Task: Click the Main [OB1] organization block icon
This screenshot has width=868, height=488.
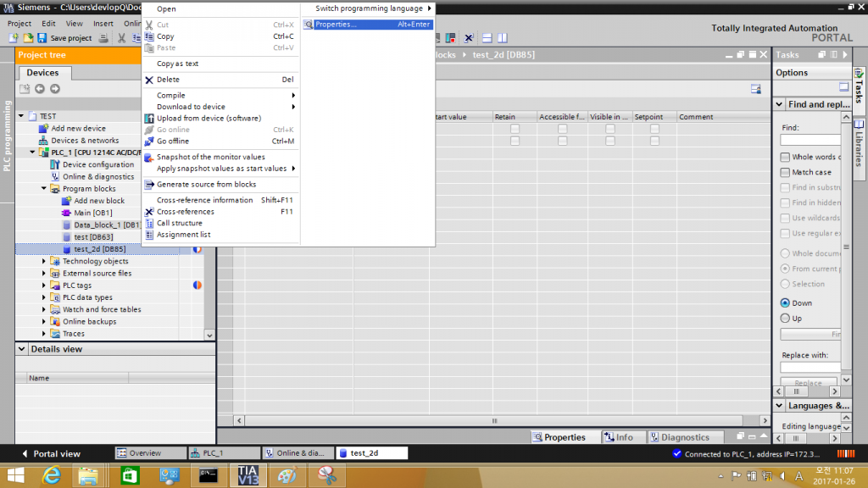Action: (x=66, y=213)
